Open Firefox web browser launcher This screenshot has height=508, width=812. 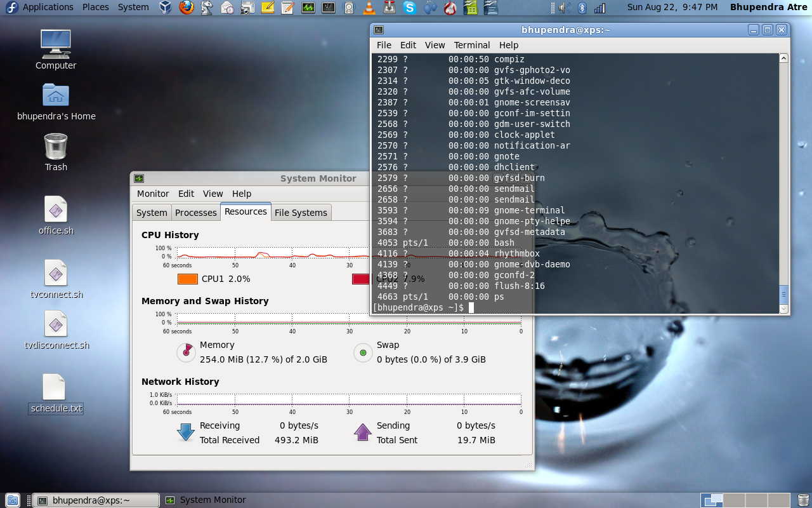[x=186, y=8]
